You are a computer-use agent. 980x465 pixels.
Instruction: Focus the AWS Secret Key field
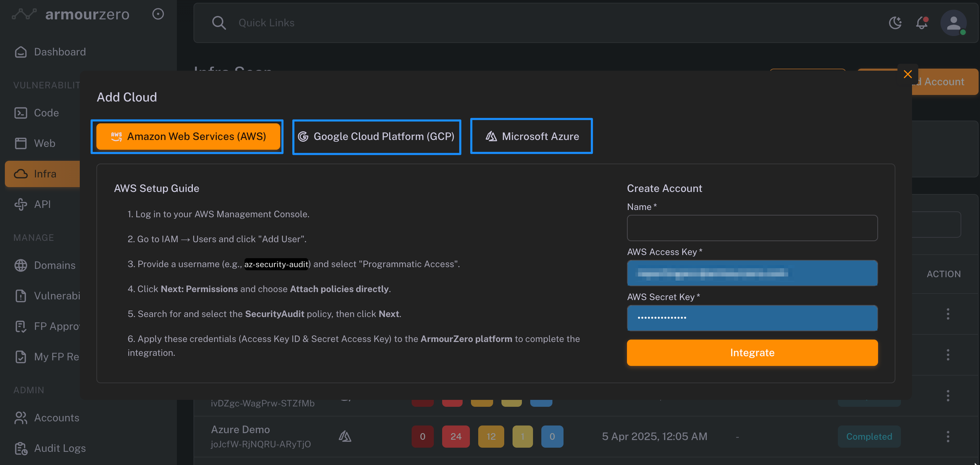pyautogui.click(x=752, y=318)
